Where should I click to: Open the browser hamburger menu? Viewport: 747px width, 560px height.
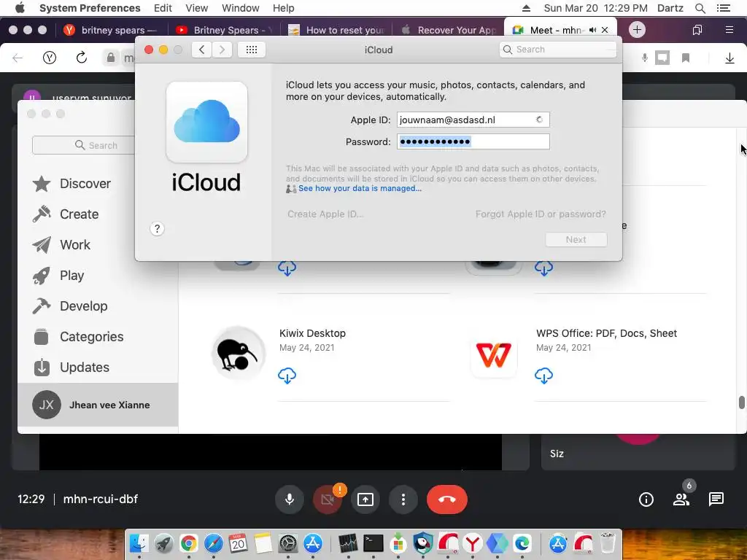pos(729,30)
